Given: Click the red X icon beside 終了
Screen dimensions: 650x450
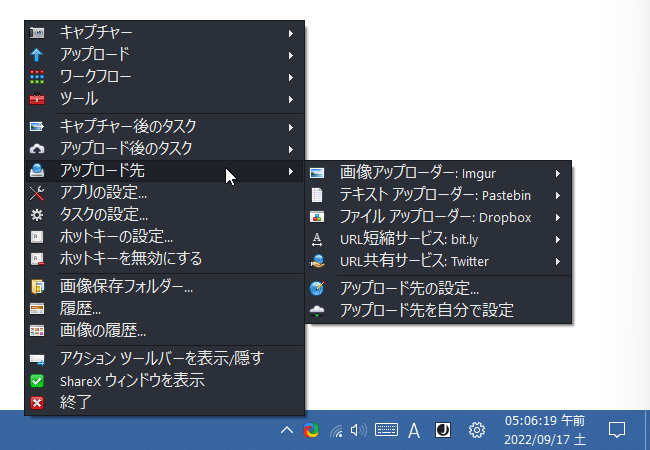Looking at the screenshot, I should [37, 403].
